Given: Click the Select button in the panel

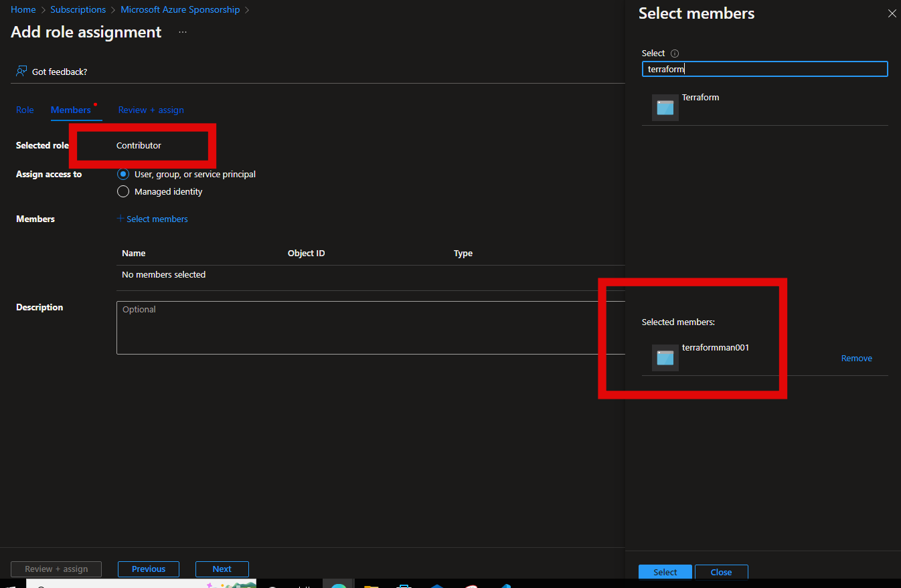Looking at the screenshot, I should click(x=665, y=572).
